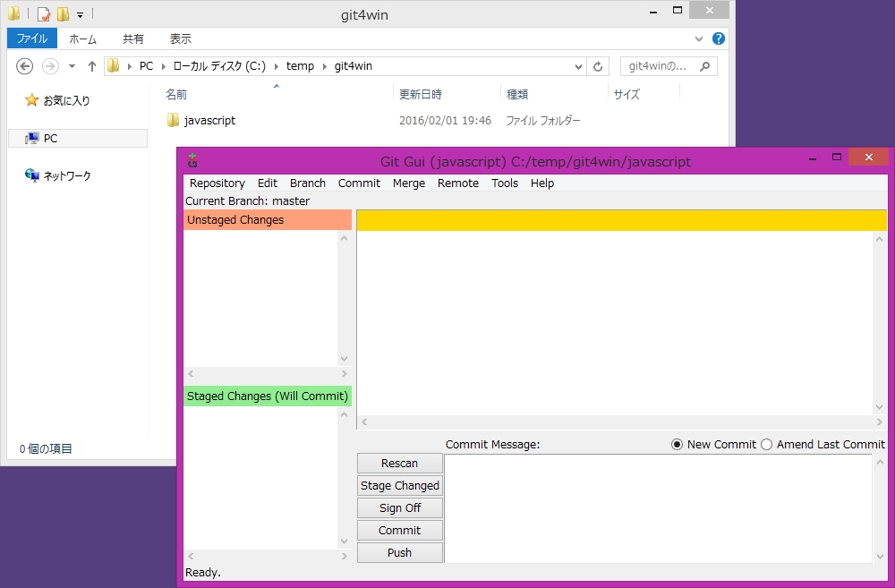Expand breadcrumb arrow after ローカル ディスク (C:)
895x588 pixels.
click(x=277, y=66)
